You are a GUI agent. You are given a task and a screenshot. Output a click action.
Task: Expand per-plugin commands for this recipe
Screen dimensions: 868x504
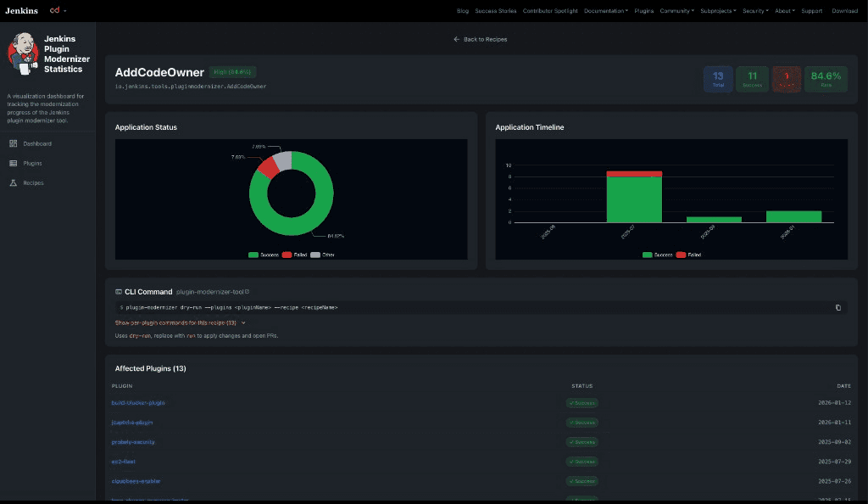[x=181, y=322]
